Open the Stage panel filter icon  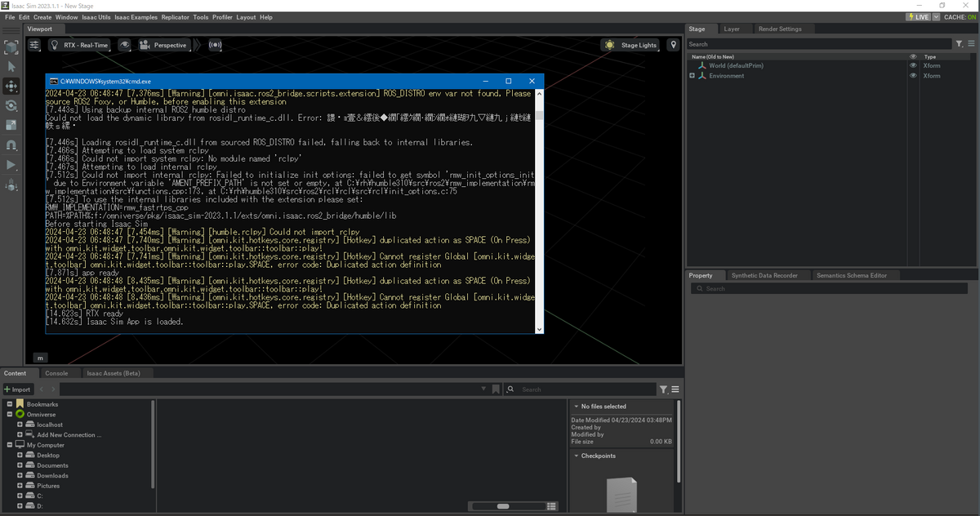point(959,44)
